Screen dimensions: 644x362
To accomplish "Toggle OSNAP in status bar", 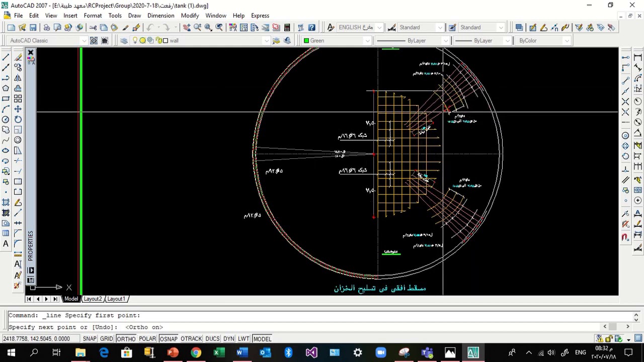I will tap(169, 339).
